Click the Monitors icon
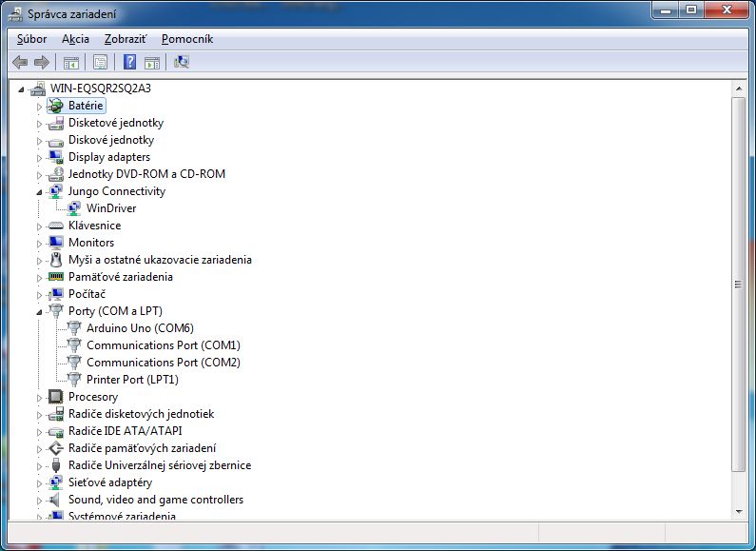 click(56, 243)
